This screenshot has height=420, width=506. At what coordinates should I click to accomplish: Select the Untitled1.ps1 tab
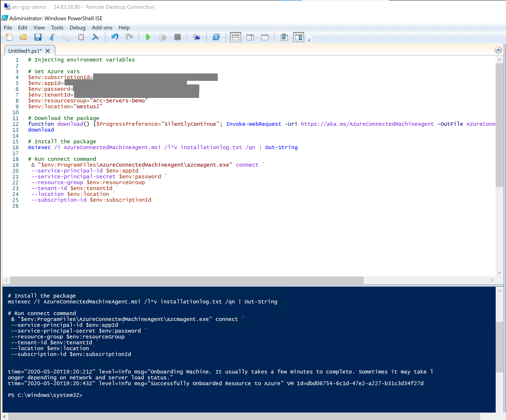(25, 51)
